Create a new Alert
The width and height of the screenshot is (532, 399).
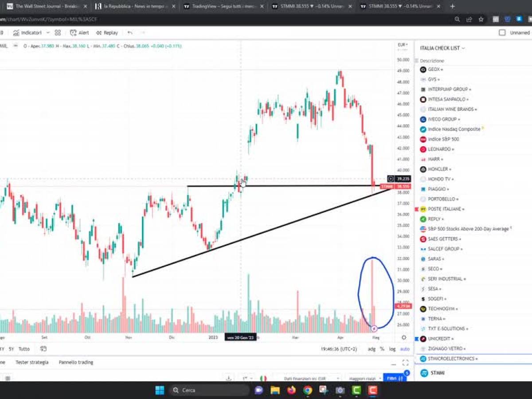click(x=79, y=33)
